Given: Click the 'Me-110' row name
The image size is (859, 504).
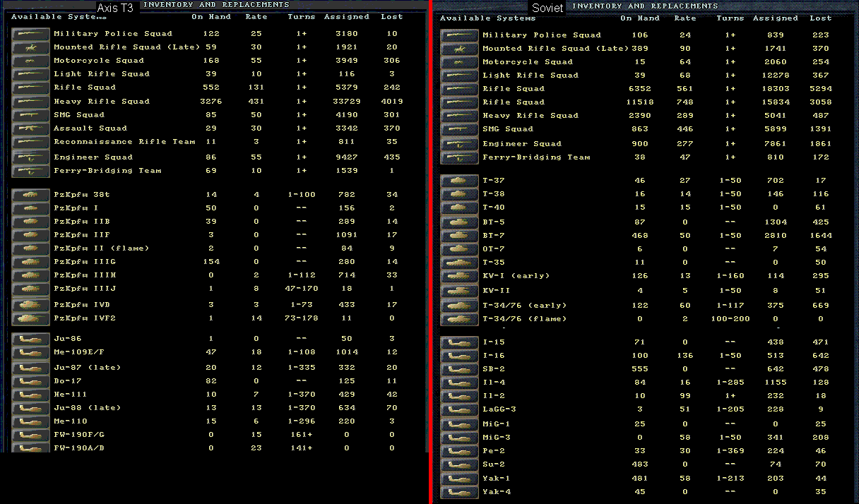Looking at the screenshot, I should 71,421.
